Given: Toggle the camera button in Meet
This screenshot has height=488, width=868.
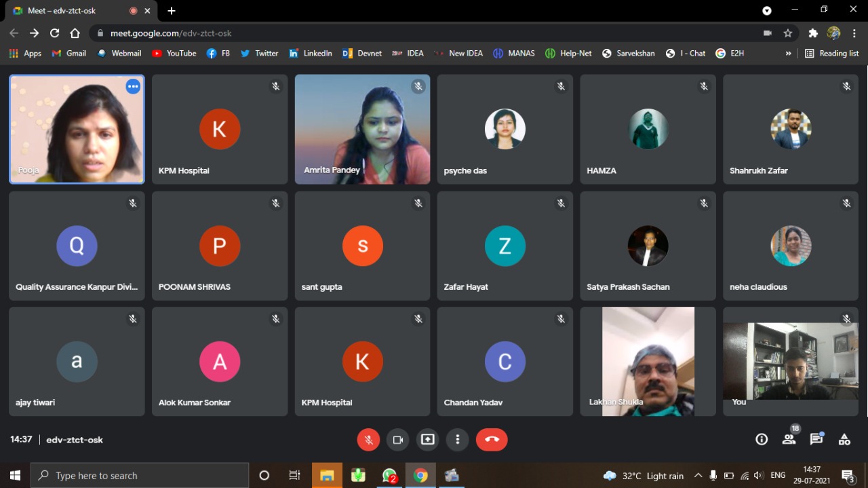Looking at the screenshot, I should pos(398,440).
